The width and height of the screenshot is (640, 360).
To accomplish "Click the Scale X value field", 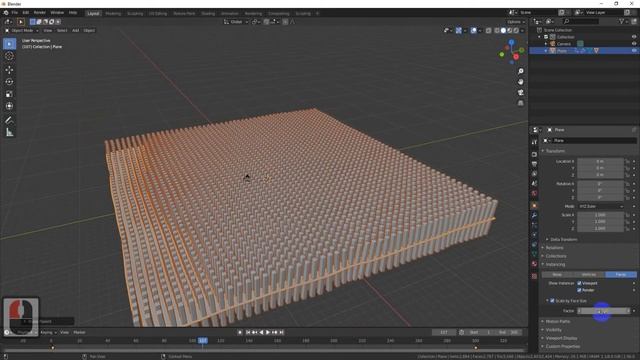I will pos(600,215).
